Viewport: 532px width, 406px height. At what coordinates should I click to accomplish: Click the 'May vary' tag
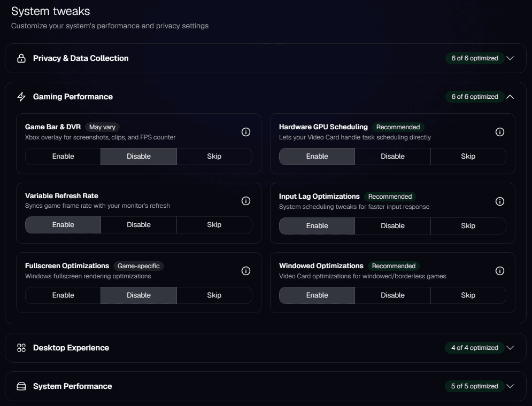[x=102, y=127]
